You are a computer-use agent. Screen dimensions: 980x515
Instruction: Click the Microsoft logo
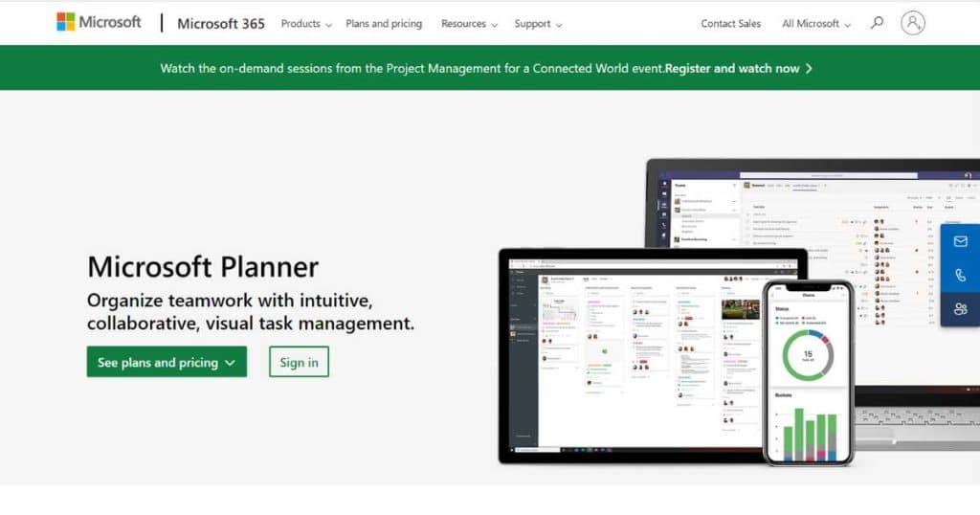pos(99,23)
